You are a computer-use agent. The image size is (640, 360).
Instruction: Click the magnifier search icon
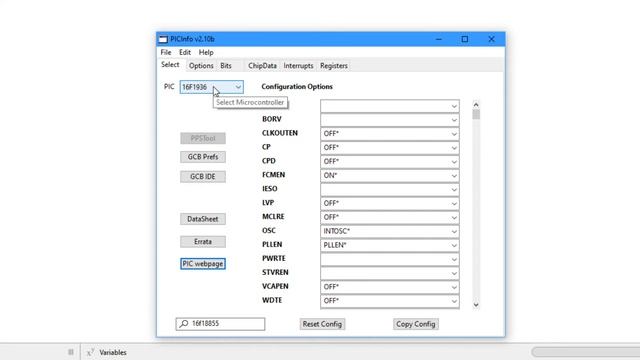point(184,324)
